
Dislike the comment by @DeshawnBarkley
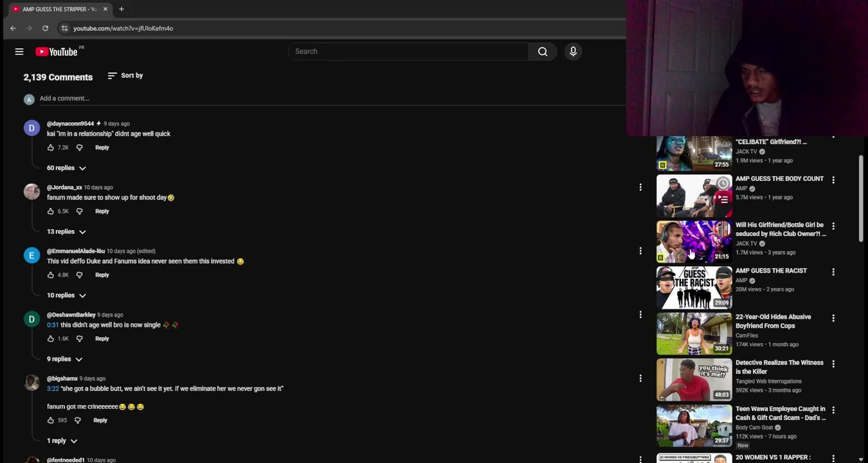pyautogui.click(x=79, y=338)
